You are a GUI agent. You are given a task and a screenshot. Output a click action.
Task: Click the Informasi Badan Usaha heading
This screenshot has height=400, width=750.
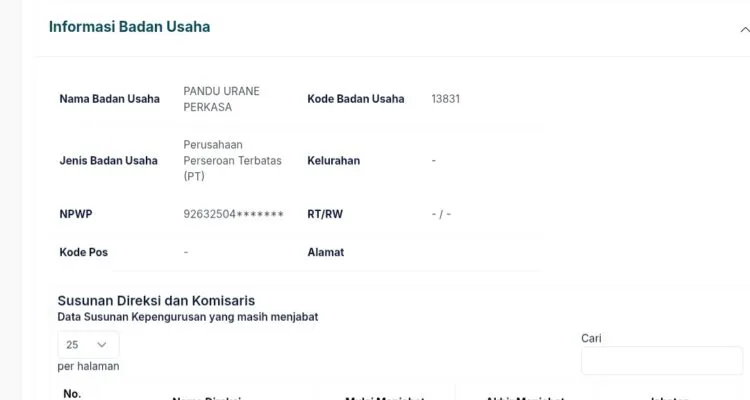129,27
